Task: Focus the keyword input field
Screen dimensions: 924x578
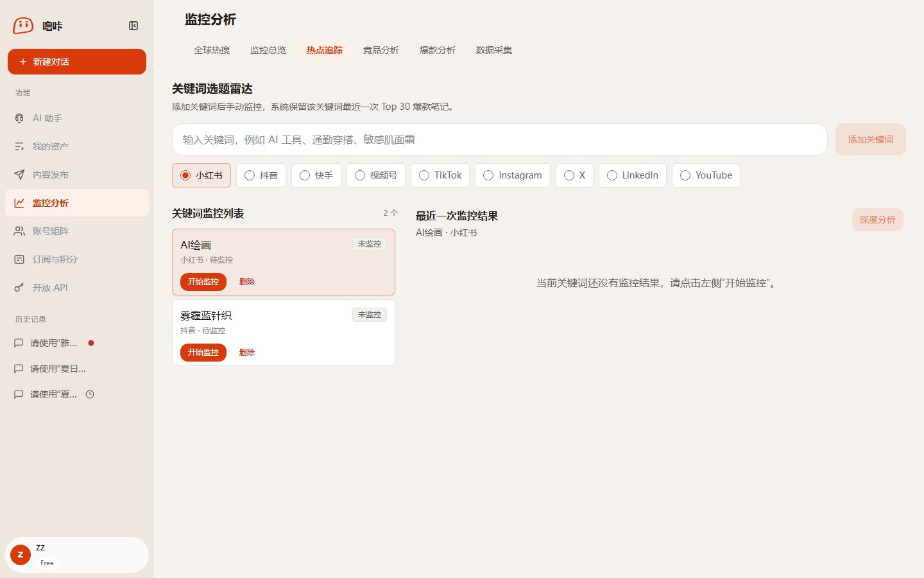Action: 500,139
